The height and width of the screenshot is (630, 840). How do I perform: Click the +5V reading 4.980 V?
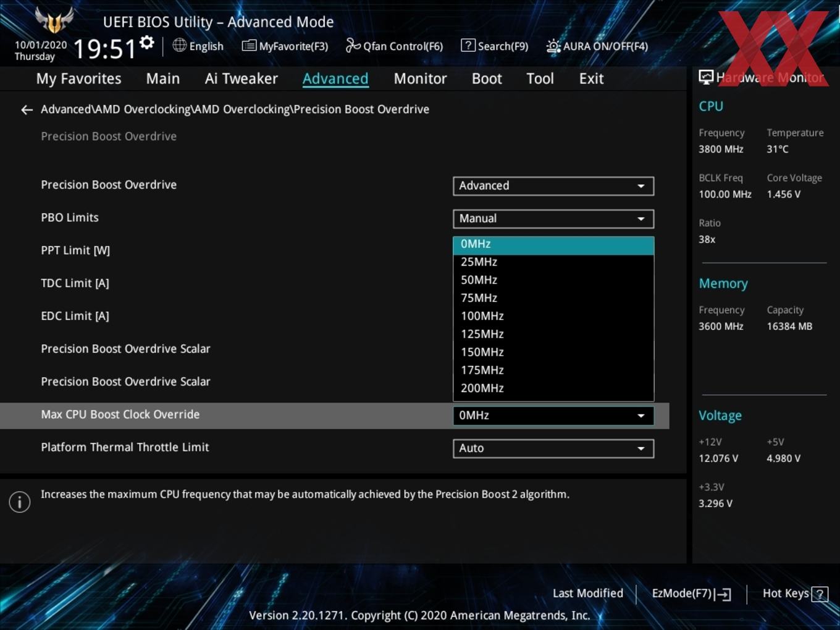pos(783,459)
